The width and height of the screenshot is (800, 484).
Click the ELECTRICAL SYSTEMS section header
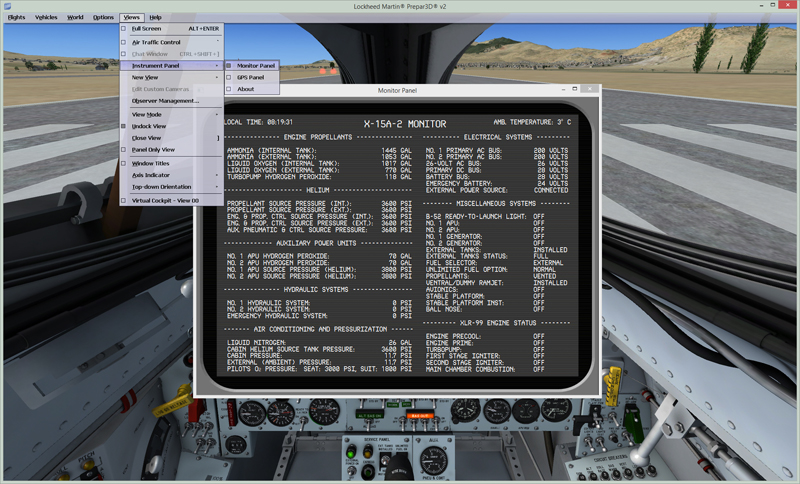(x=497, y=137)
